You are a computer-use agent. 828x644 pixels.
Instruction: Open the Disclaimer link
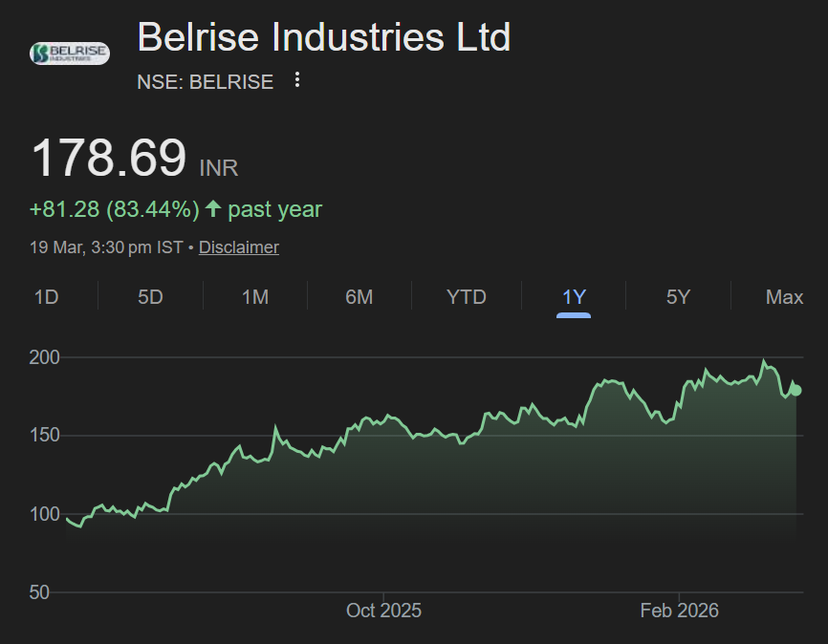tap(238, 247)
